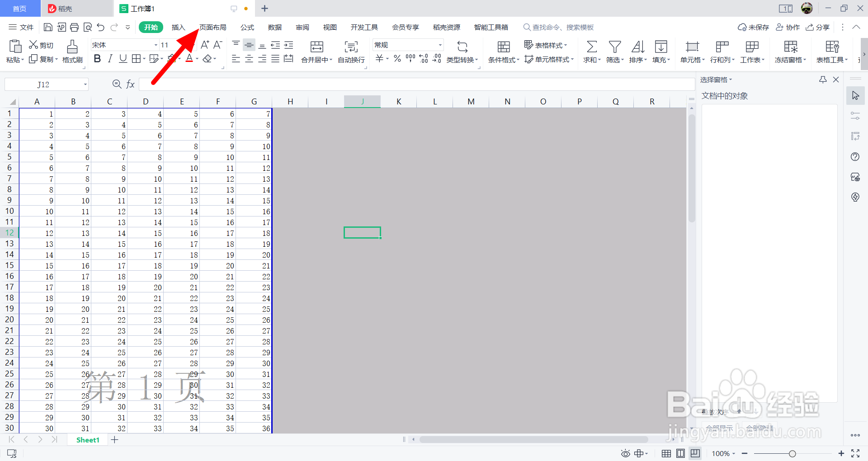This screenshot has height=461, width=868.
Task: Click Merge and Center (合并居中)
Action: click(x=316, y=52)
